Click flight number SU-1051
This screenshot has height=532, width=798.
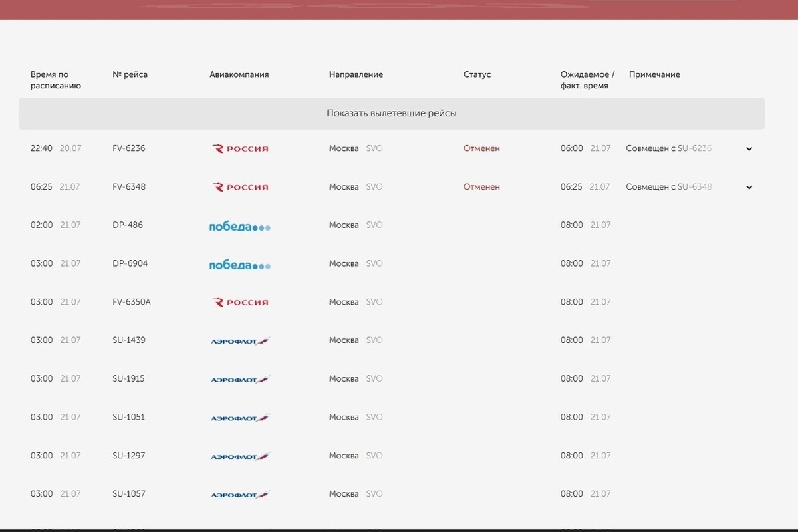tap(129, 418)
